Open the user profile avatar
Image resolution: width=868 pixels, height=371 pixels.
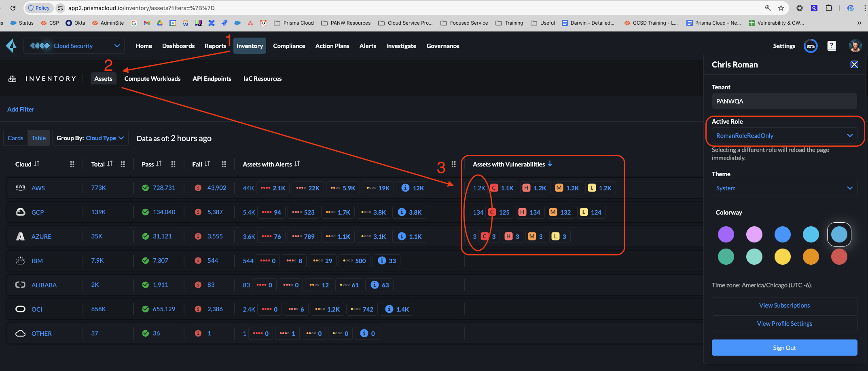pos(855,46)
